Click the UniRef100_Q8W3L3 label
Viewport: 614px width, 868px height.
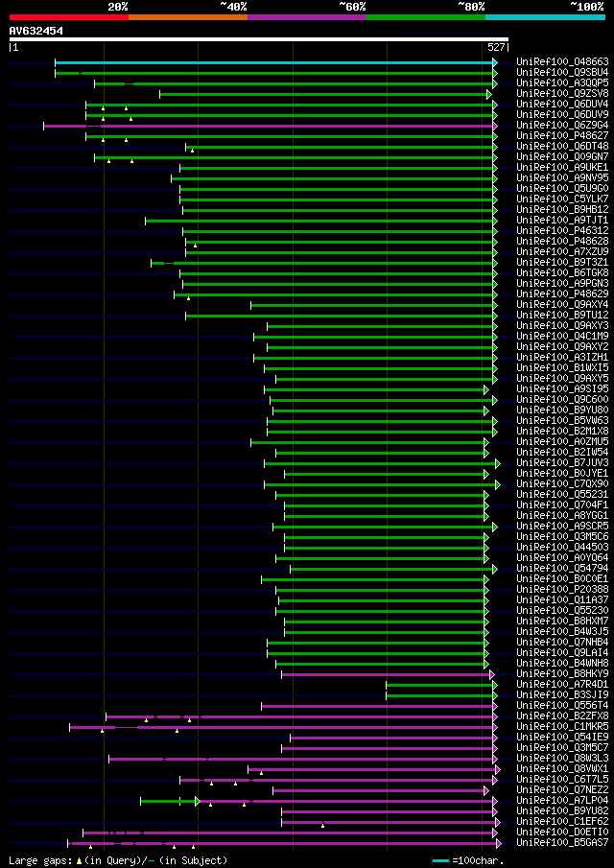pyautogui.click(x=562, y=758)
